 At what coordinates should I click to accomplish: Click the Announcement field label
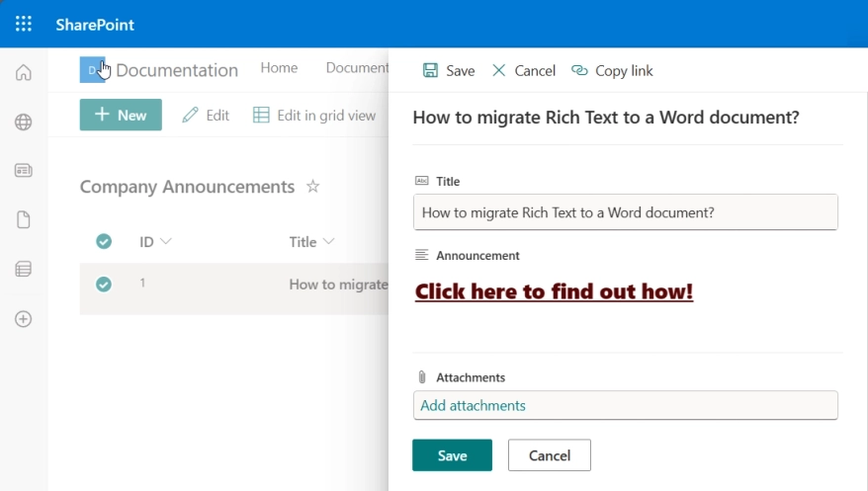(477, 256)
